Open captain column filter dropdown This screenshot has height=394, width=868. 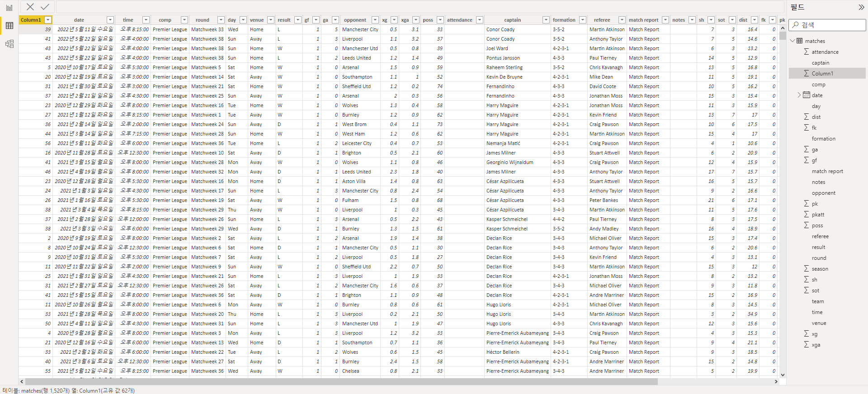546,20
